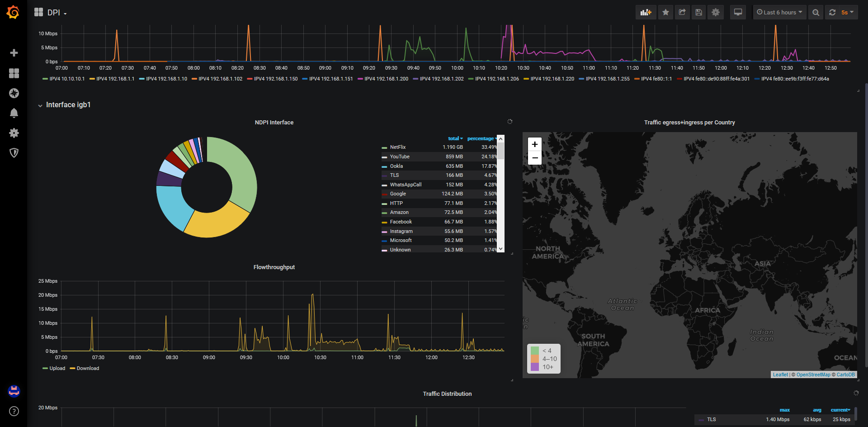Viewport: 868px width, 427px height.
Task: Click the Facebook entry in pie legend
Action: (401, 222)
